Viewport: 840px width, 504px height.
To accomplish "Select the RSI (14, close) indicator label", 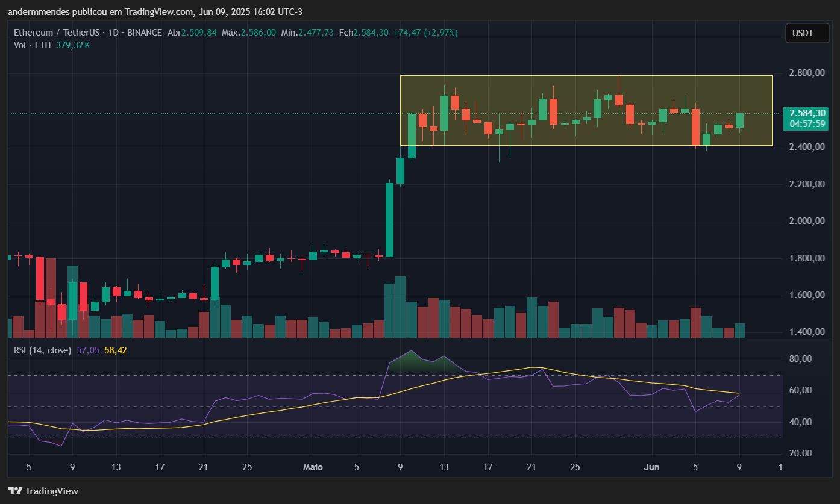I will point(43,350).
